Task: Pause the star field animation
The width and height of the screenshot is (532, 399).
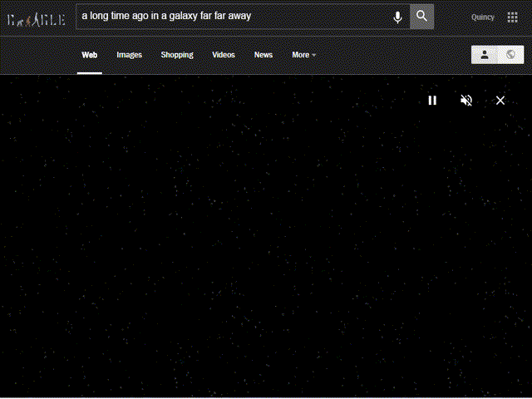Action: 432,101
